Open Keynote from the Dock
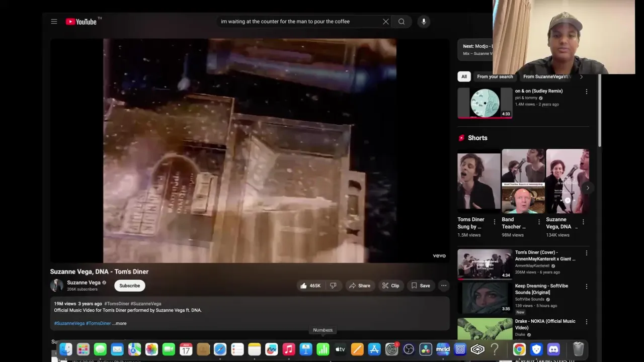Image resolution: width=644 pixels, height=362 pixels. [305, 349]
